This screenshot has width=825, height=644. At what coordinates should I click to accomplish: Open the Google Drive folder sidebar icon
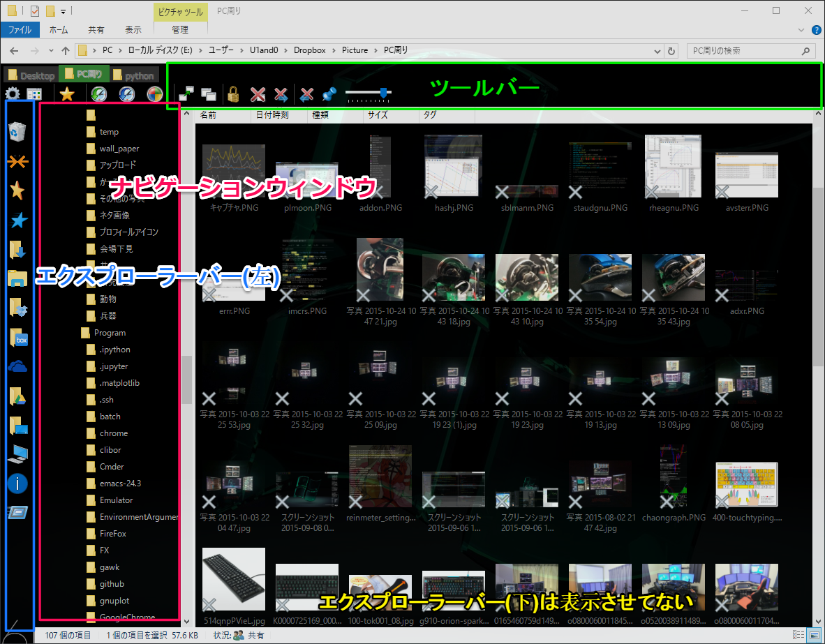pyautogui.click(x=18, y=396)
